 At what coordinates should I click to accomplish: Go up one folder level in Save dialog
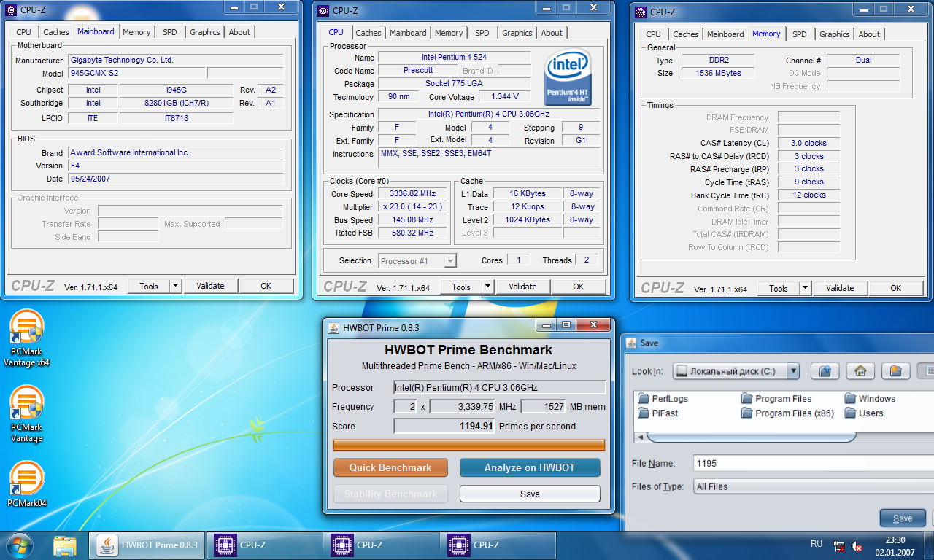click(825, 371)
